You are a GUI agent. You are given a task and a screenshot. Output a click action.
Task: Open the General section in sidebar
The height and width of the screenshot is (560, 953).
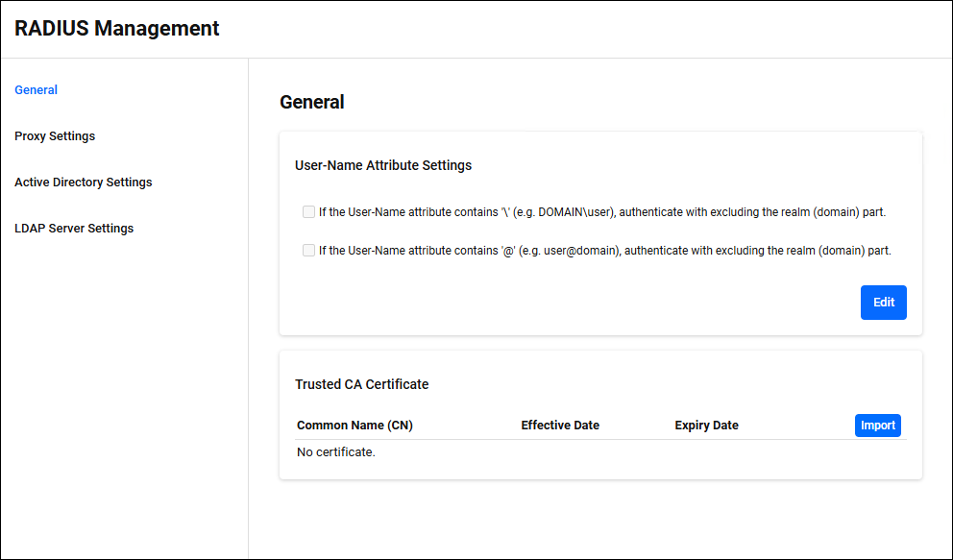[x=37, y=90]
